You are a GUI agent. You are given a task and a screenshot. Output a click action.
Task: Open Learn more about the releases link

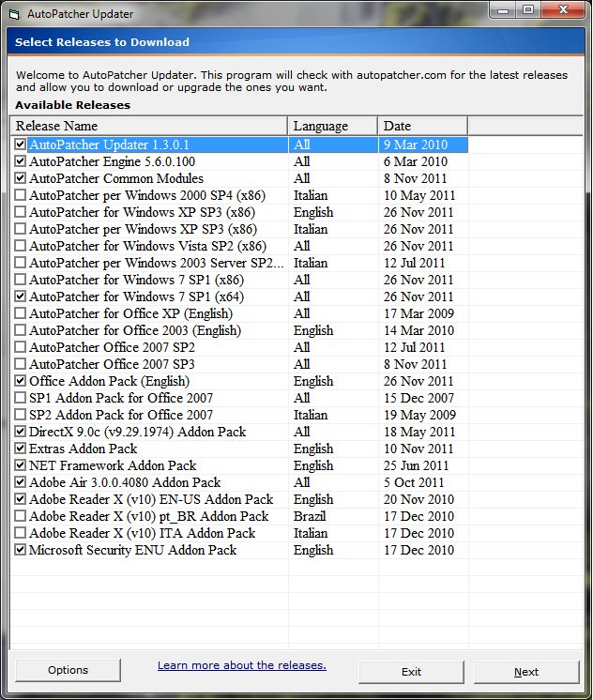(x=242, y=665)
